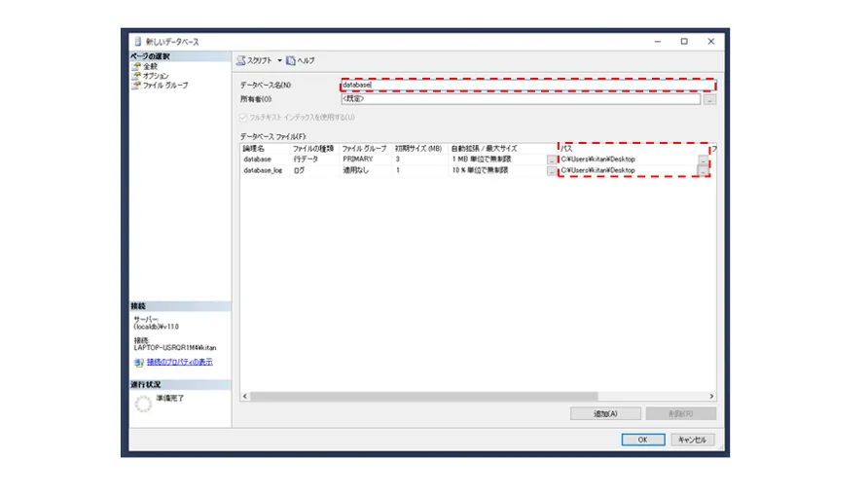
Task: Select the オプション (Options) page
Action: click(155, 76)
